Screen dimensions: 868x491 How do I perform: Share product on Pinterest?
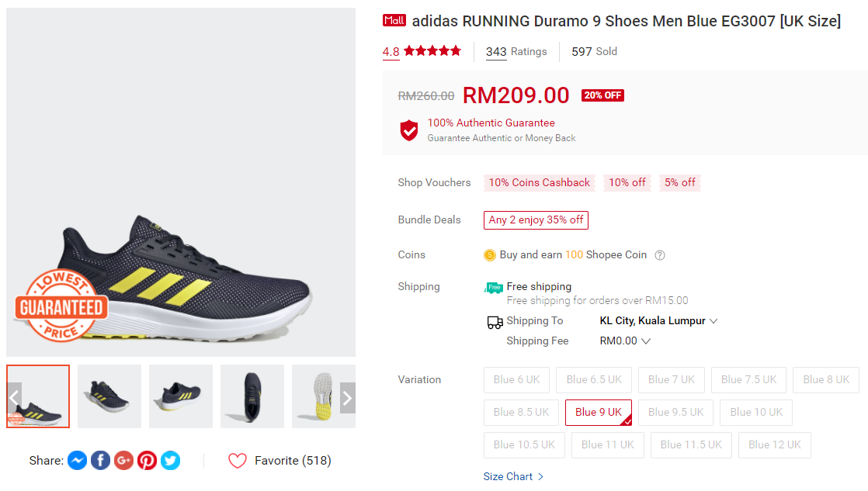147,461
